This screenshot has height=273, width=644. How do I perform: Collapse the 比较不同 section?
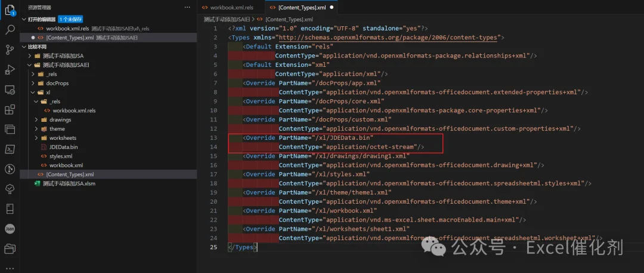coord(24,47)
